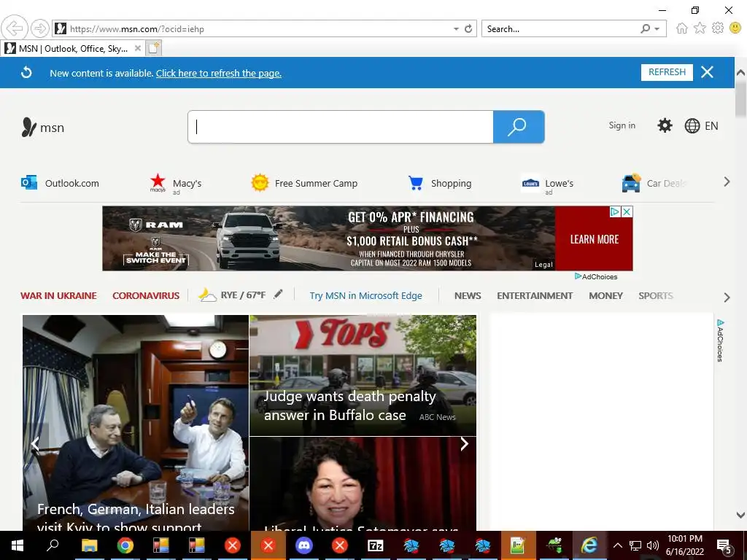Click vertical AdChoices label beside sidebar

(x=720, y=341)
